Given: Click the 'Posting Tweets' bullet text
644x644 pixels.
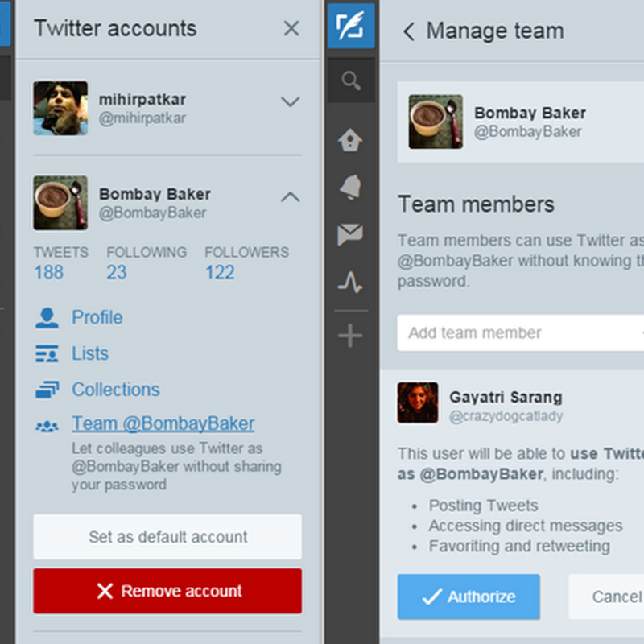Looking at the screenshot, I should coord(484,506).
